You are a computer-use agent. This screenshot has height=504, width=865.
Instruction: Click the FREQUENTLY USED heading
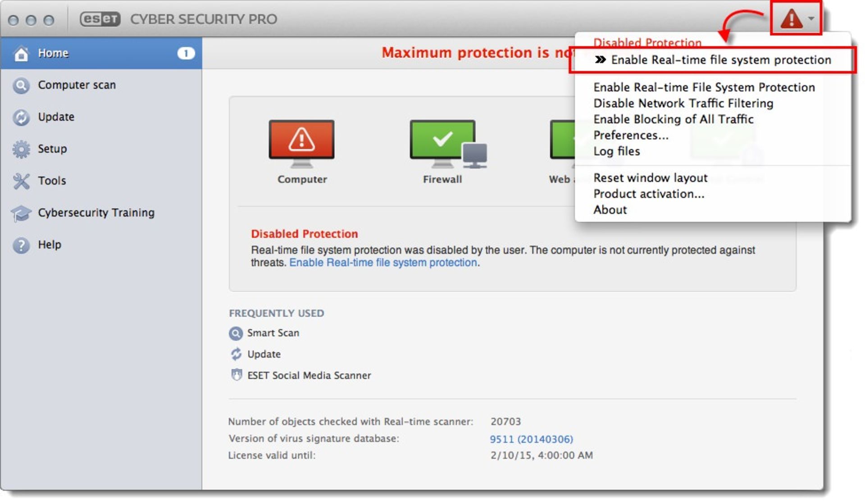tap(276, 313)
